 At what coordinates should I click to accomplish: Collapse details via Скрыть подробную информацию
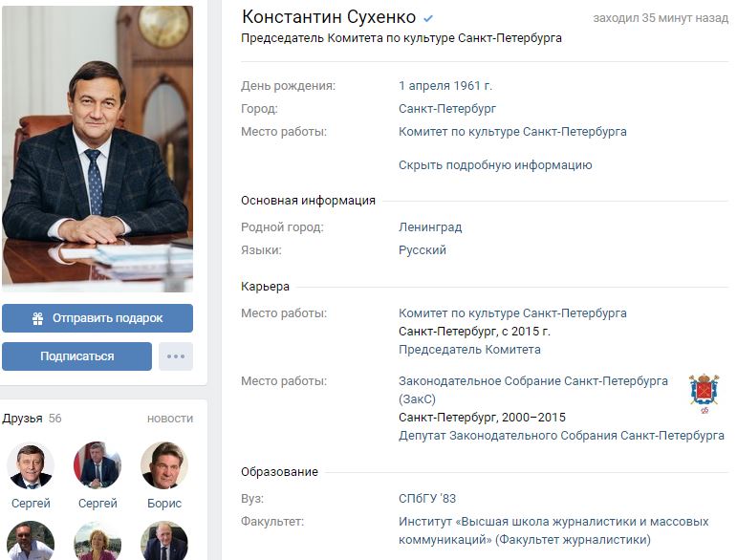click(x=495, y=165)
